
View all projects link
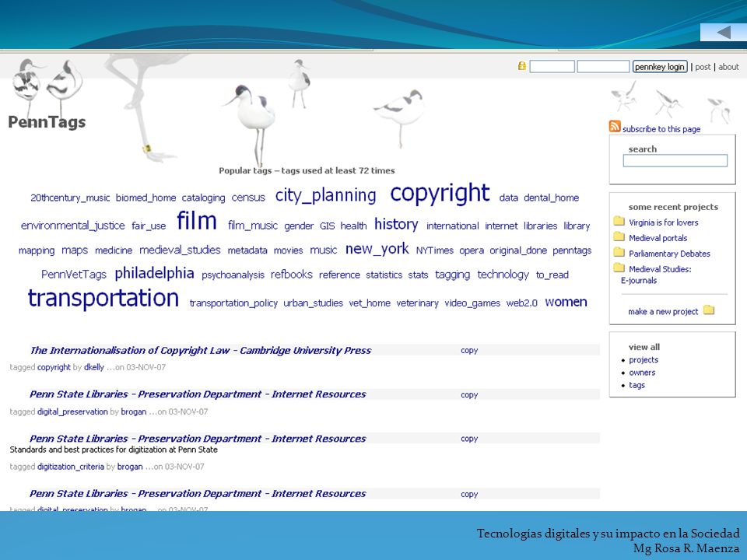(x=644, y=360)
